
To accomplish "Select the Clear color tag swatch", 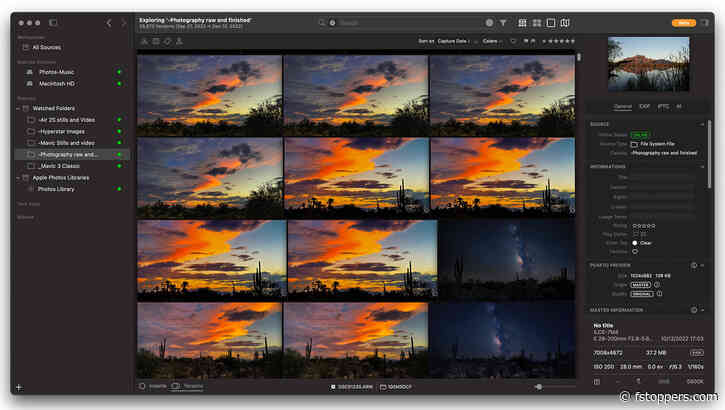I will (x=635, y=243).
